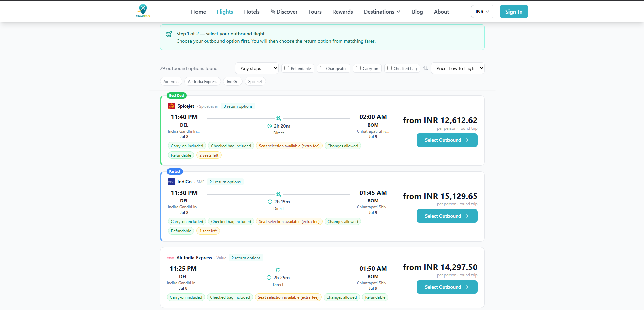
Task: Click the Spicejet airline logo
Action: pos(171,106)
